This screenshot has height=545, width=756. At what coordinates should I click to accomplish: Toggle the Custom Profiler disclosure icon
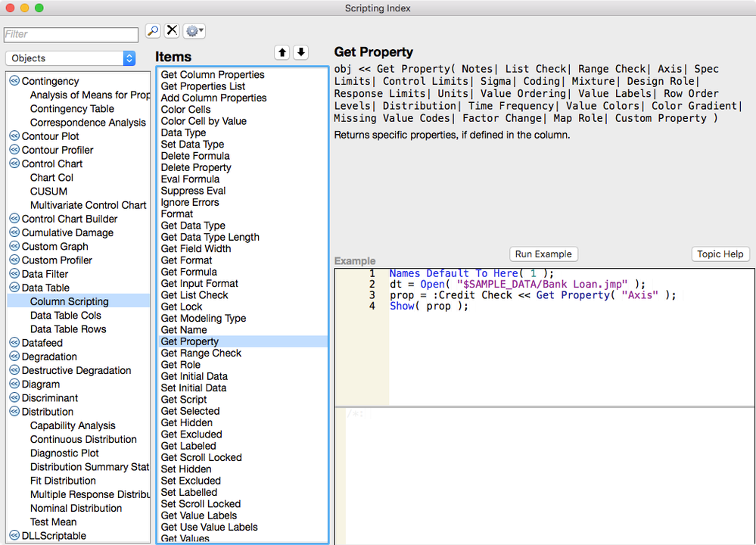point(14,260)
